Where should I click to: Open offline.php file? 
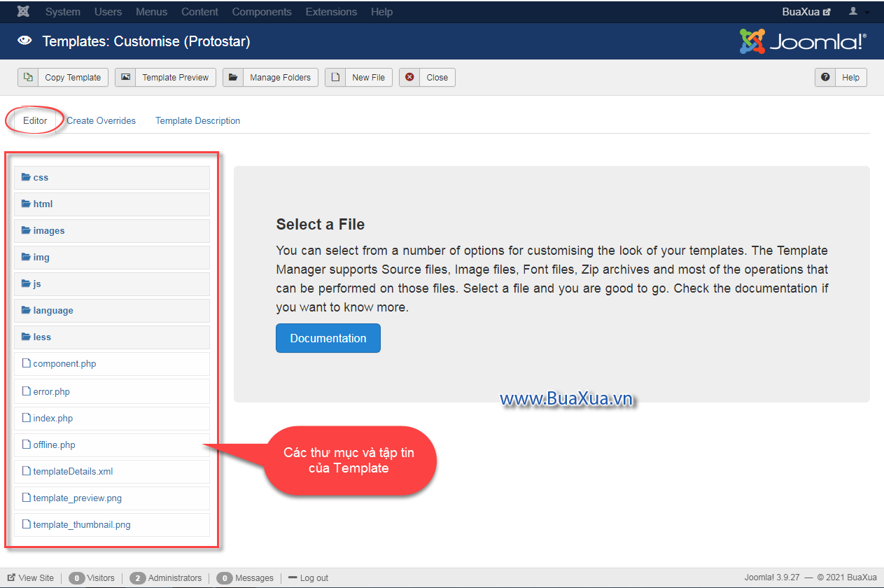[112, 445]
